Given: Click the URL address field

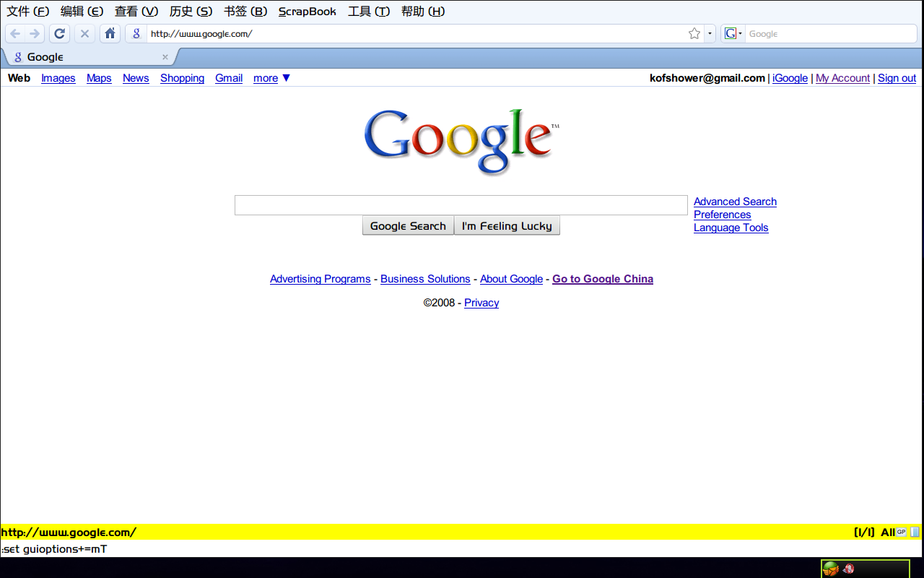Looking at the screenshot, I should tap(417, 34).
